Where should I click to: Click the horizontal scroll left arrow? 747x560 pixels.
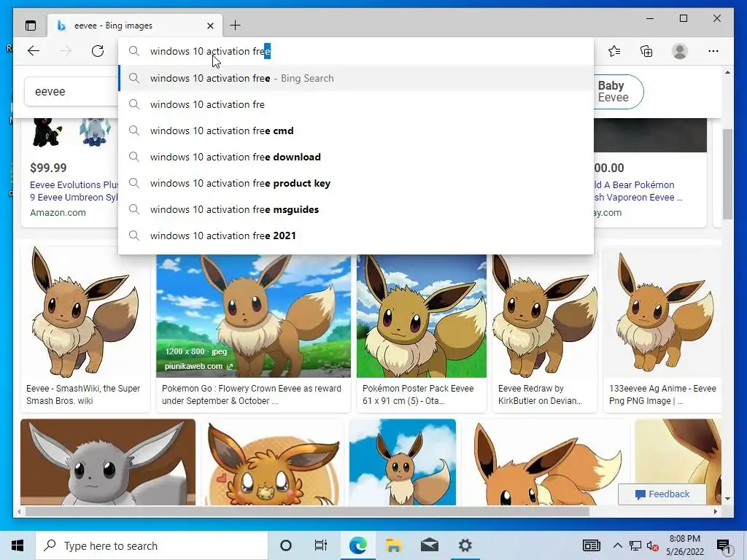point(19,511)
